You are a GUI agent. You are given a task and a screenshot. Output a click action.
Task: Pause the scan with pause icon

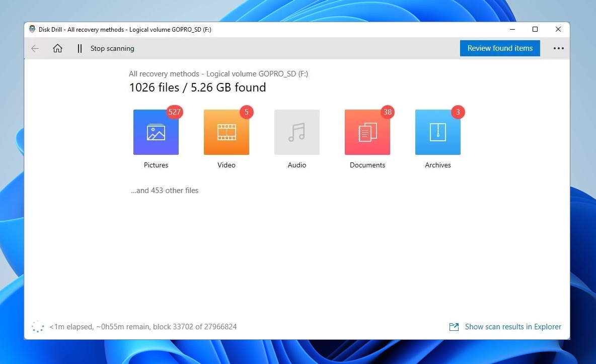click(x=80, y=48)
